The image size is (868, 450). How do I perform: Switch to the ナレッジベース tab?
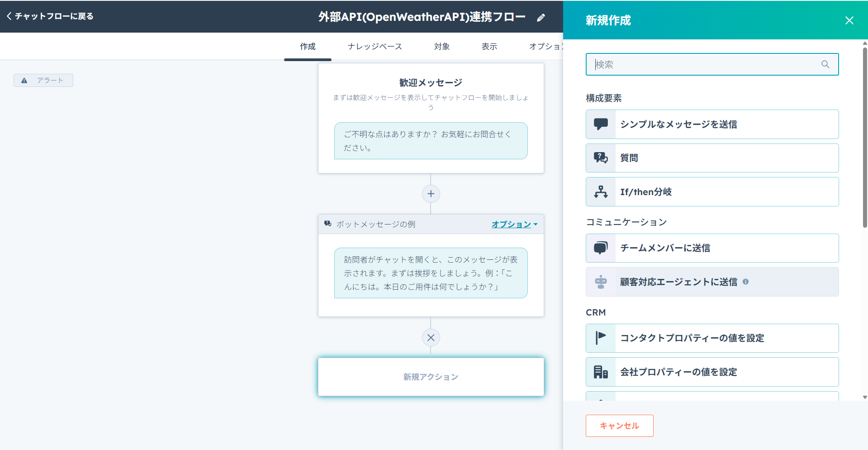pos(375,46)
